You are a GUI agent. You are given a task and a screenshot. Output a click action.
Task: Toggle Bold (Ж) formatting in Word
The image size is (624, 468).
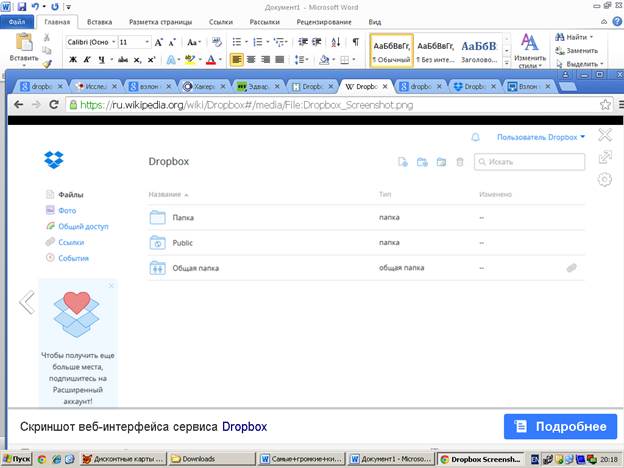click(x=73, y=60)
